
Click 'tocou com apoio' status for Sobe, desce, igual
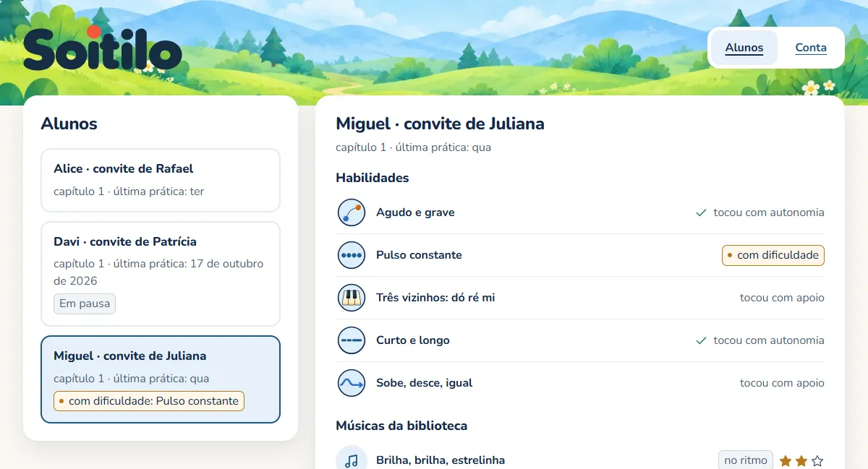(x=782, y=383)
